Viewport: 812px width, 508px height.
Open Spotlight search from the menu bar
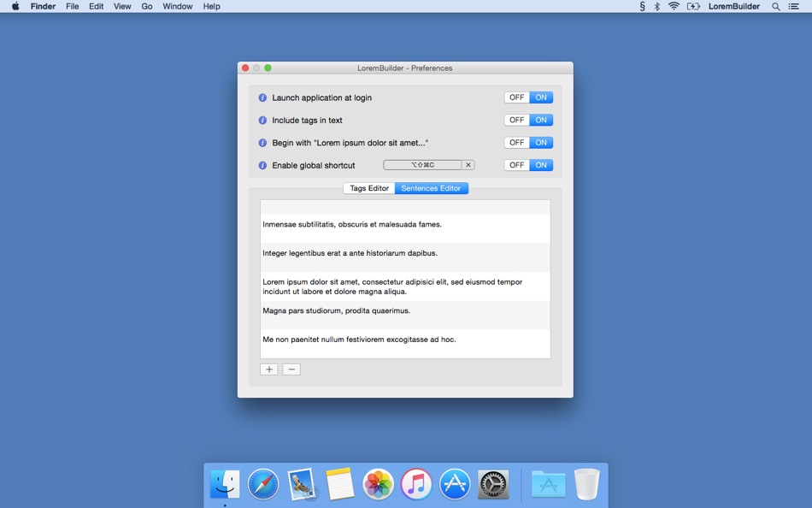[774, 6]
